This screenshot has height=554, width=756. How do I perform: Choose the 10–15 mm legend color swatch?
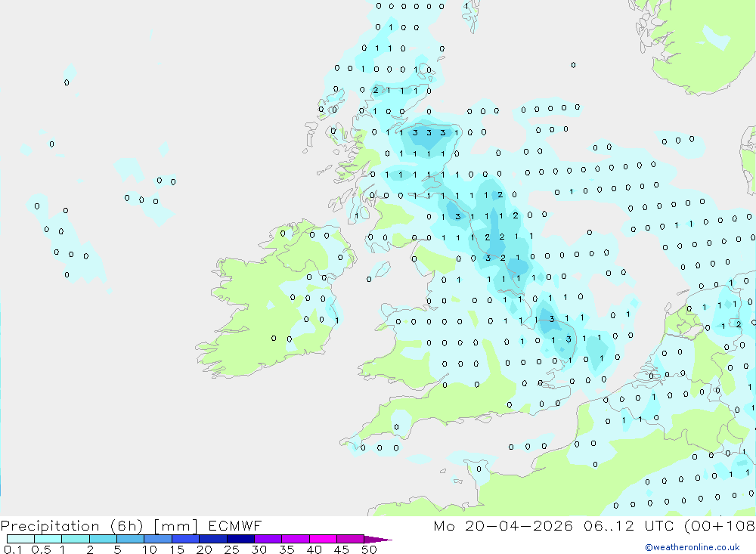[158, 539]
